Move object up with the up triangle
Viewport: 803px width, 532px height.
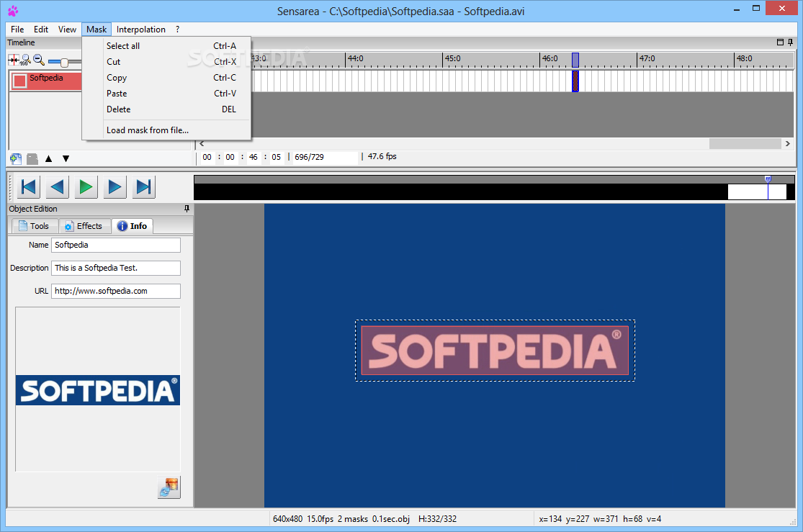click(49, 158)
